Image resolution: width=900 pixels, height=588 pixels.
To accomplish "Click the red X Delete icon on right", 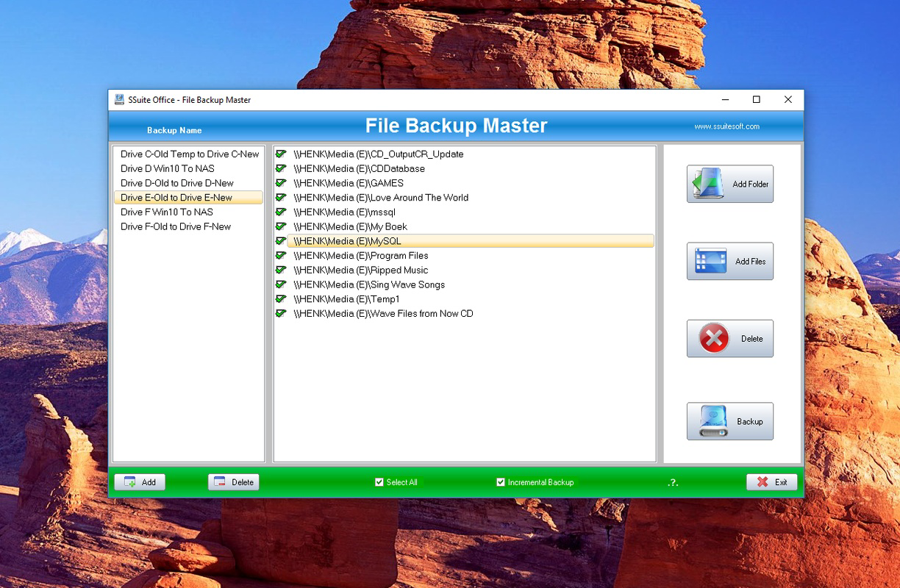I will tap(713, 339).
